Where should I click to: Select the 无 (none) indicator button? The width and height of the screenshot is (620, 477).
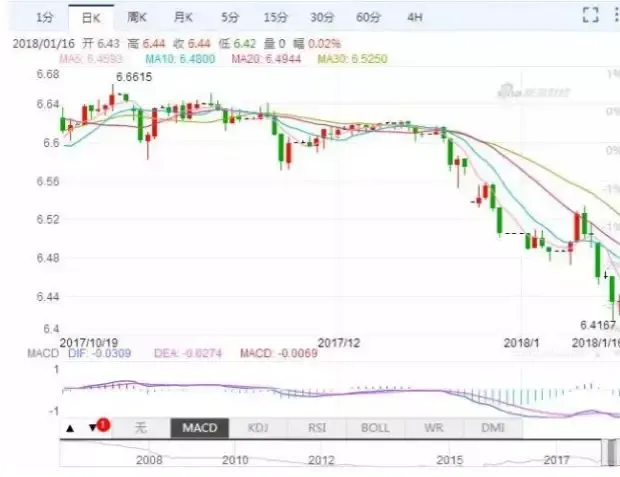(141, 428)
